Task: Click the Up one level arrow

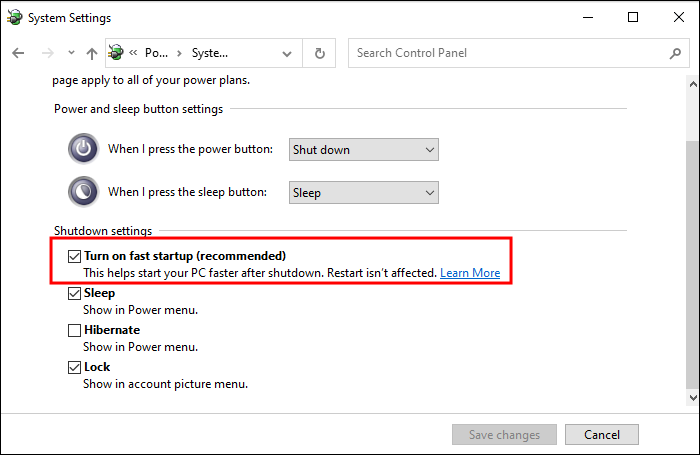Action: click(x=92, y=53)
